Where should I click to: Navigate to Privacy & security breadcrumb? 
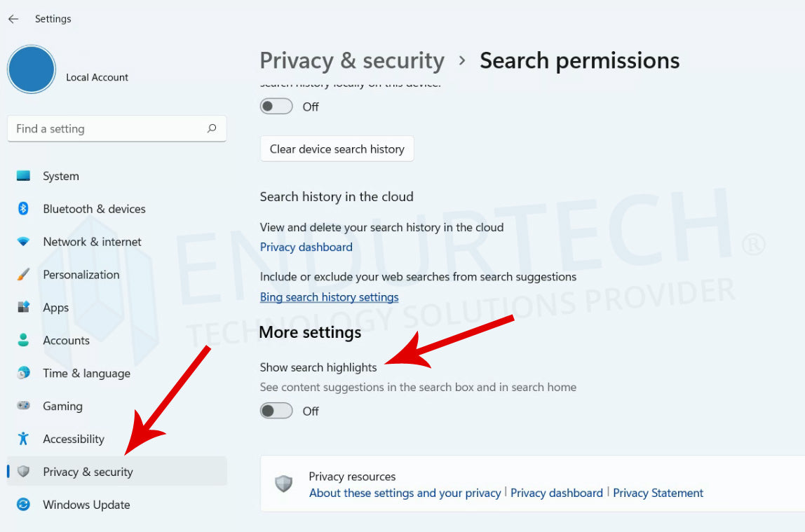point(352,61)
